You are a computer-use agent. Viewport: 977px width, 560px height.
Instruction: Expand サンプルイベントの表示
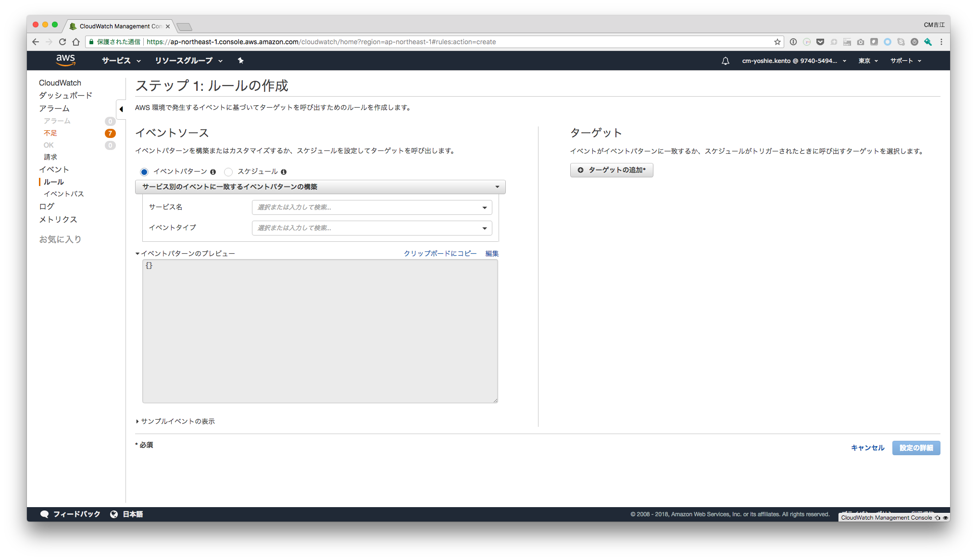[x=176, y=421]
